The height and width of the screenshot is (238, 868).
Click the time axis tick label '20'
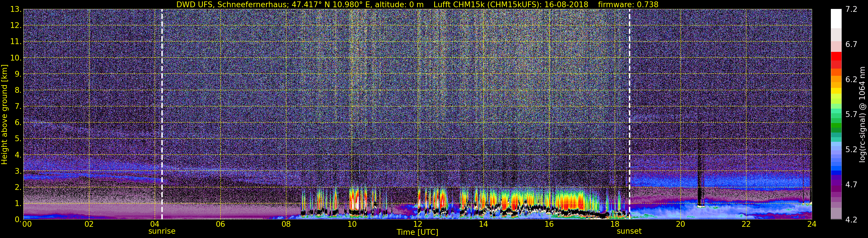[x=680, y=224]
